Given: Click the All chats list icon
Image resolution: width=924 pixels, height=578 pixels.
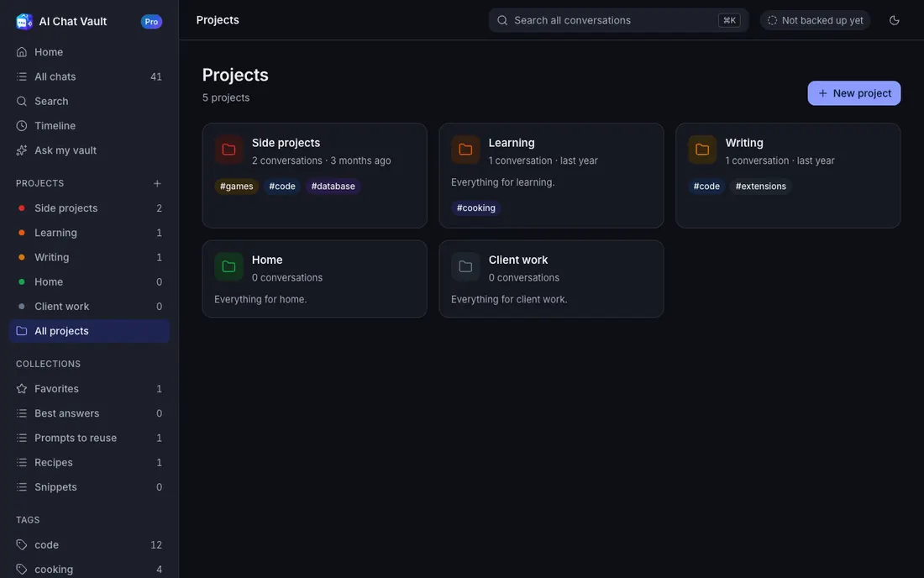Looking at the screenshot, I should pyautogui.click(x=22, y=76).
